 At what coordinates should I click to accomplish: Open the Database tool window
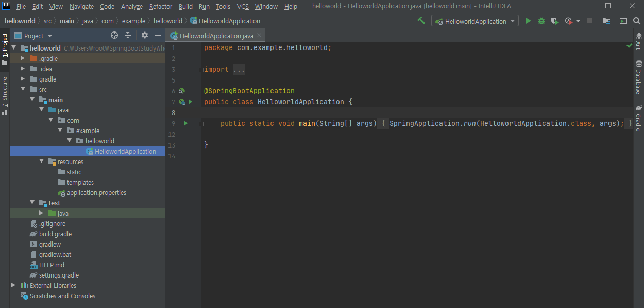click(x=638, y=77)
